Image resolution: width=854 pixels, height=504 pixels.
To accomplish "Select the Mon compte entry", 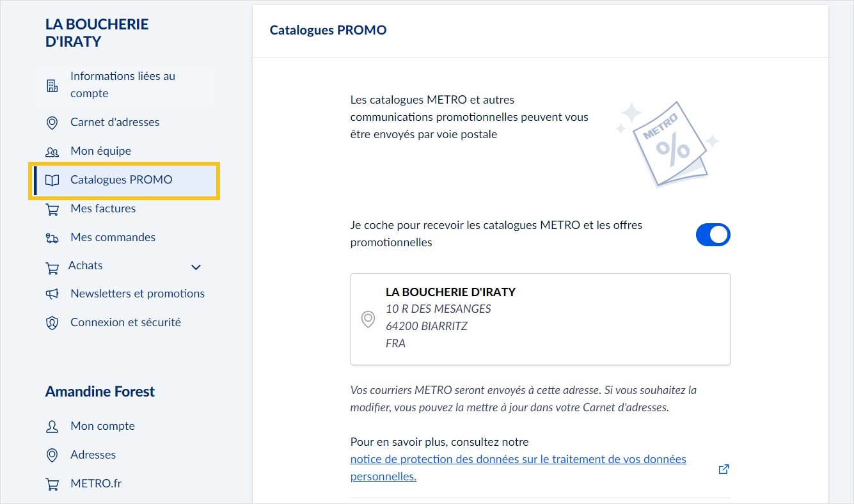I will pos(102,426).
